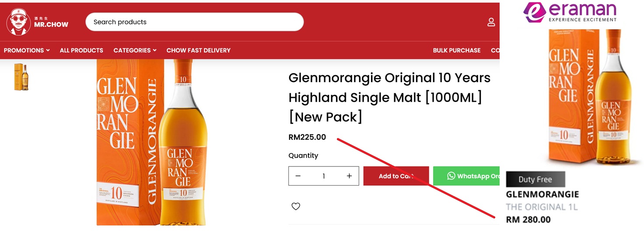Image resolution: width=644 pixels, height=232 pixels.
Task: Open the user account icon
Action: coord(491,22)
